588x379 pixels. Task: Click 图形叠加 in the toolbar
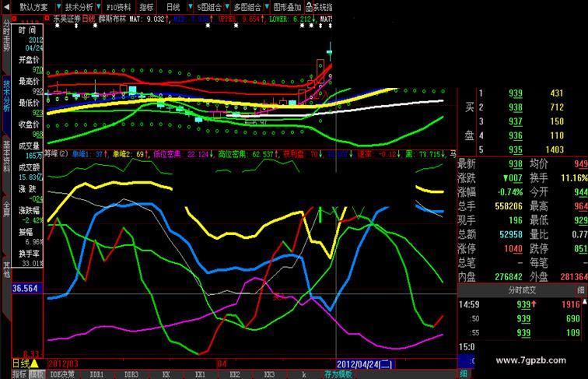pos(287,7)
